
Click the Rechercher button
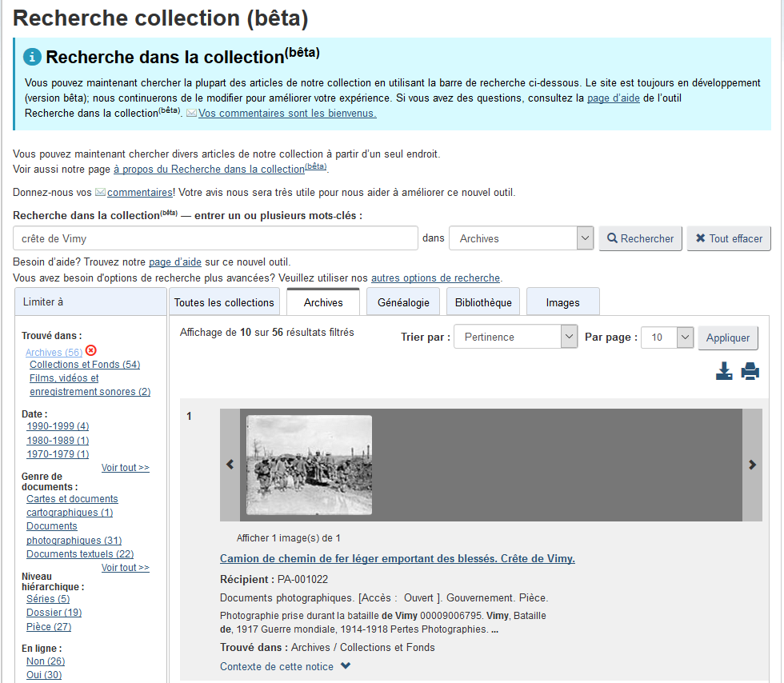tap(641, 238)
